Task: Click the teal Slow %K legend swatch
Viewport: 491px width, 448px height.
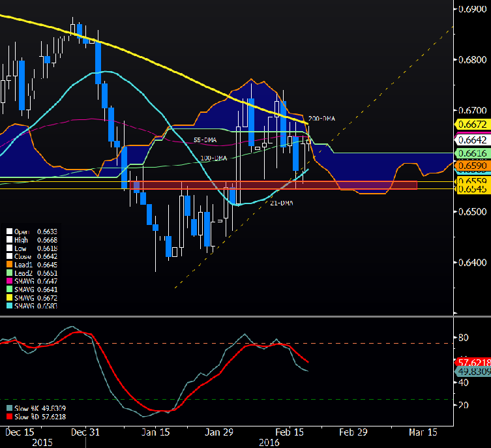Action: (9, 408)
